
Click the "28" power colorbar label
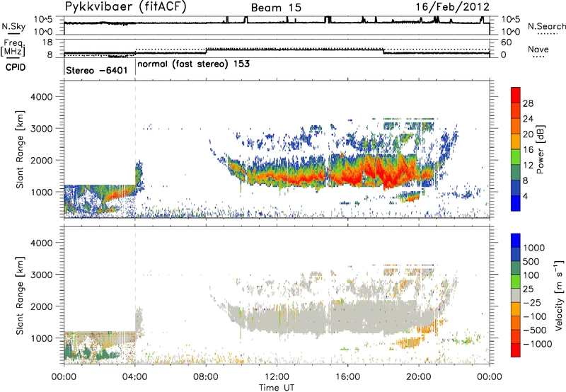pyautogui.click(x=528, y=103)
